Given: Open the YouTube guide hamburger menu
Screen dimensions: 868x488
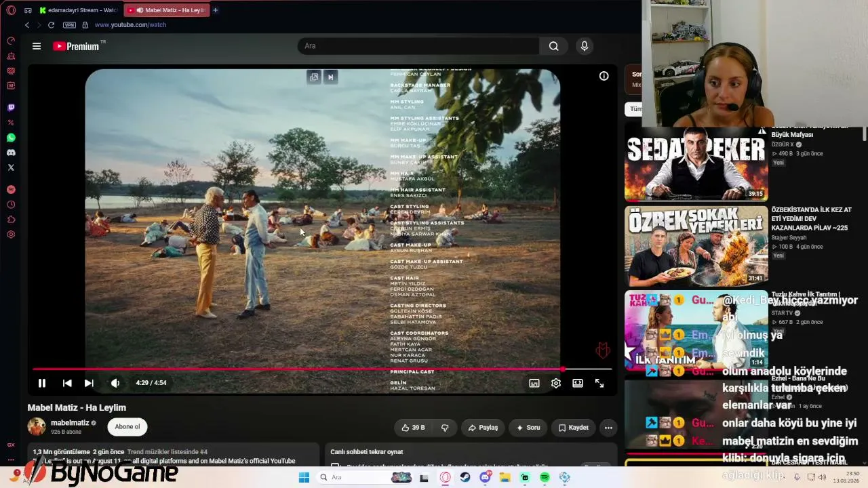Looking at the screenshot, I should click(x=37, y=46).
